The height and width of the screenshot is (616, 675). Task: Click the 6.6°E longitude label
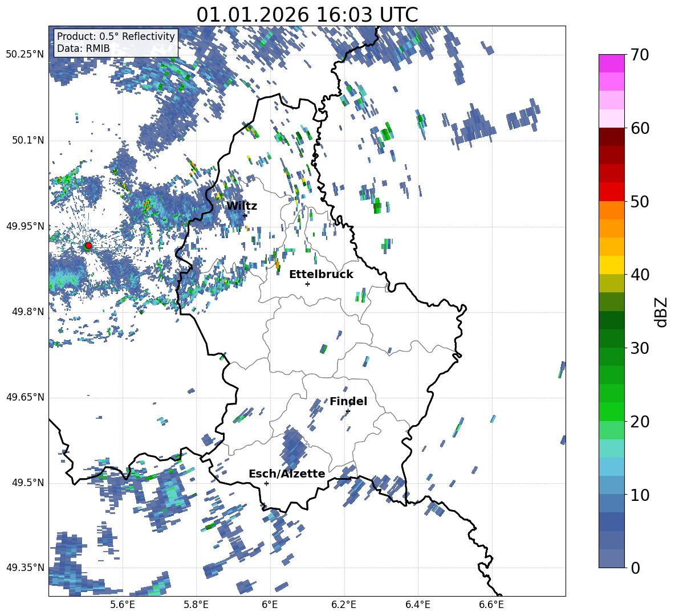tap(491, 605)
